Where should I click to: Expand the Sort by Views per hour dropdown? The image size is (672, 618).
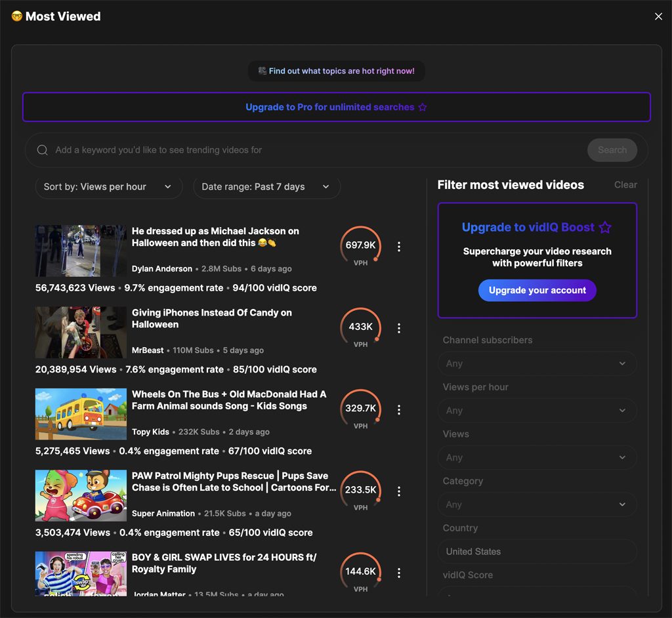pyautogui.click(x=108, y=187)
